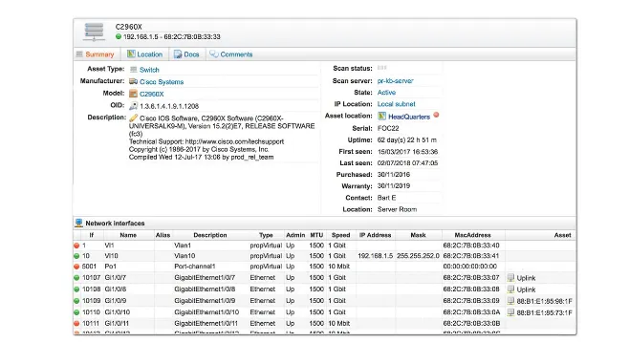The height and width of the screenshot is (364, 629).
Task: Click the 00:00:00:00:00:00 MAC cell
Action: [469, 267]
